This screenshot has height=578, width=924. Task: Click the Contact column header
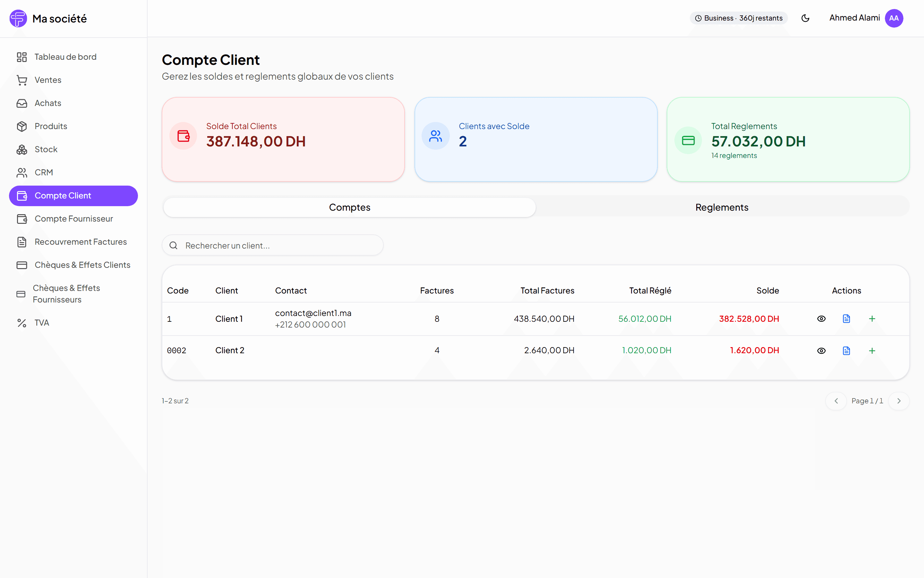tap(291, 291)
